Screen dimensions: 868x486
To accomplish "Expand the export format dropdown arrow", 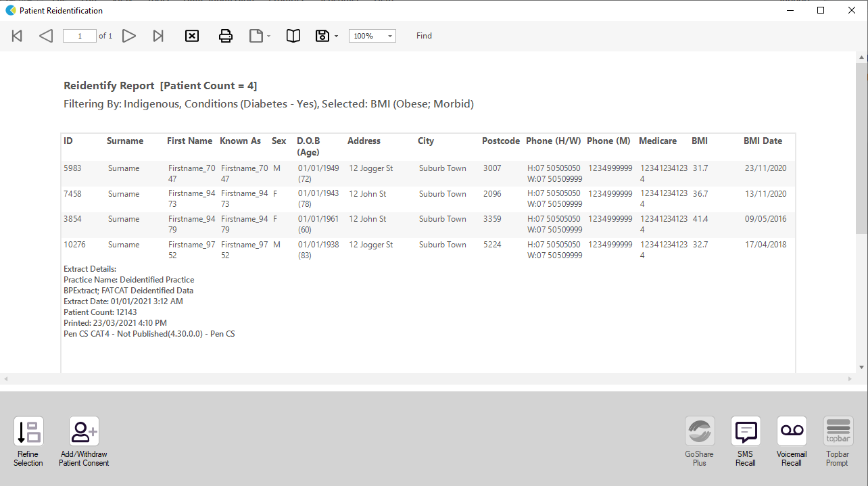I will [336, 36].
